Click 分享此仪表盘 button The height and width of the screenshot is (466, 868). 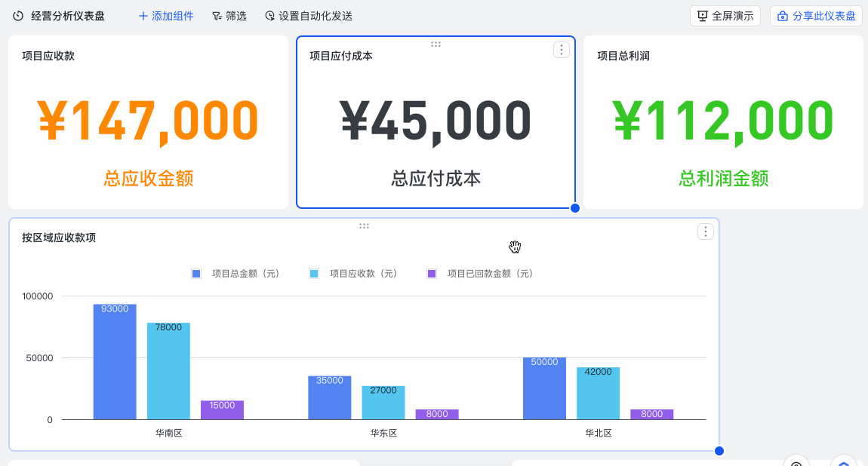pos(816,16)
